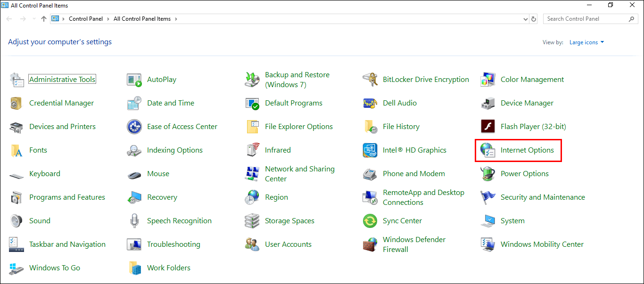The height and width of the screenshot is (284, 644).
Task: Open the Color Management icon
Action: (x=488, y=80)
